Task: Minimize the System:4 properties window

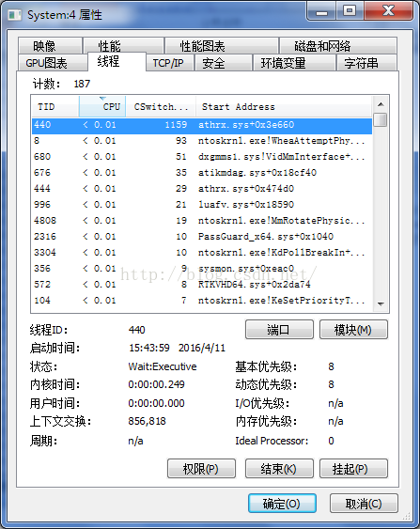Action: click(x=321, y=11)
